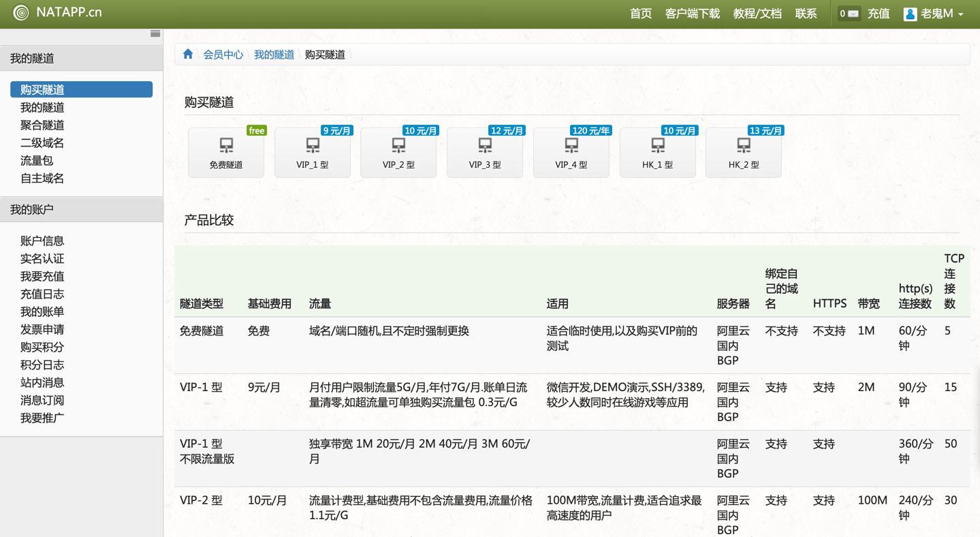Click the message envelope counter icon
980x537 pixels.
[849, 14]
